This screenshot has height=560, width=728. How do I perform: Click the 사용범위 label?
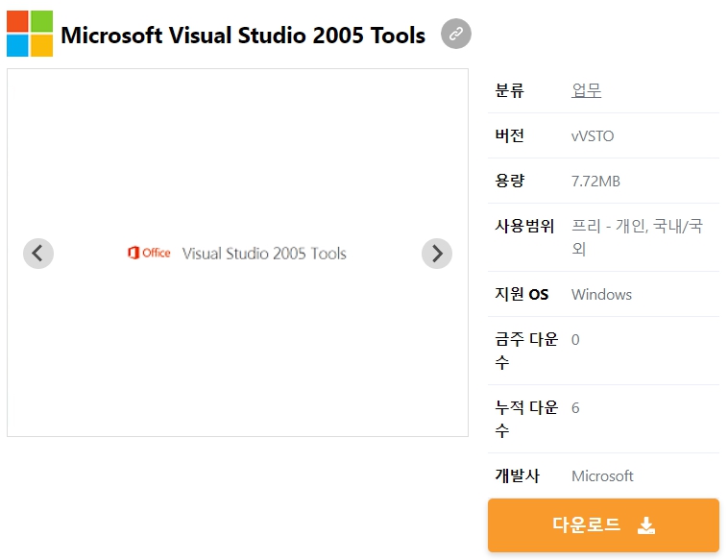point(524,226)
